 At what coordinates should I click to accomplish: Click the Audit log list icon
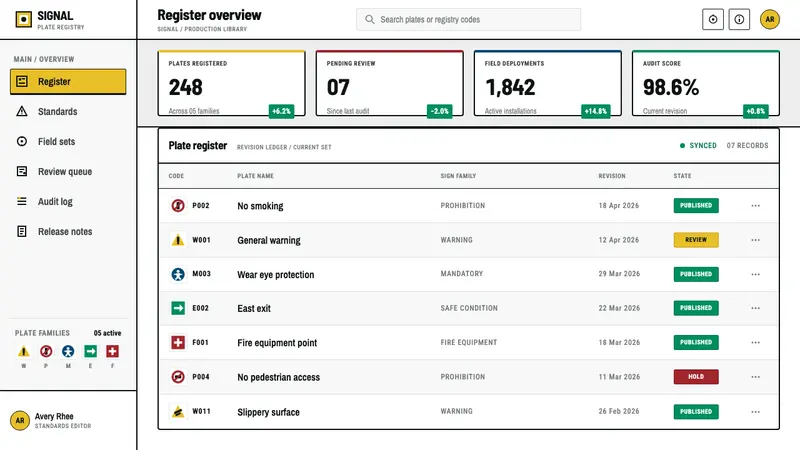point(22,202)
